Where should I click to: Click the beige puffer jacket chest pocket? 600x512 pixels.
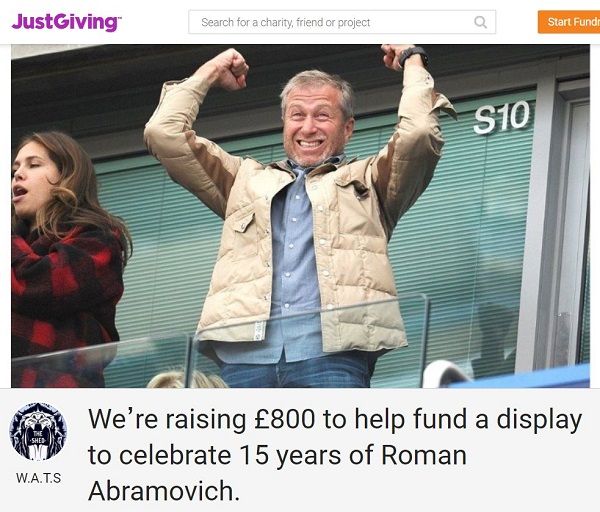click(x=242, y=224)
